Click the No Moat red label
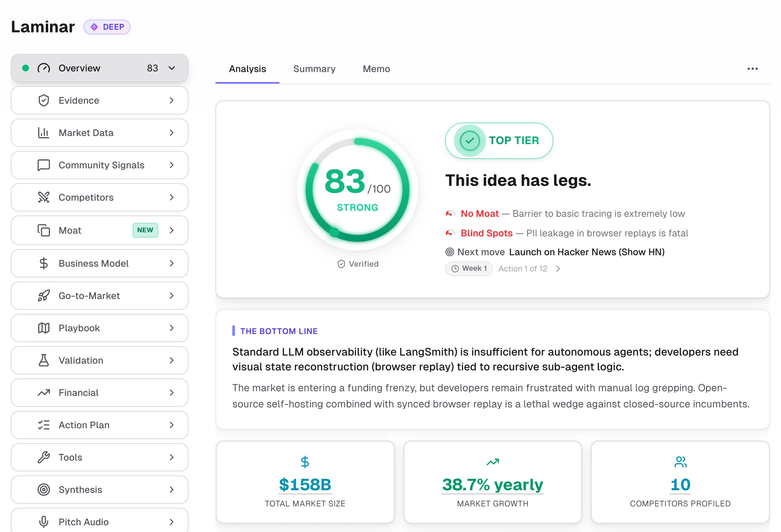The image size is (781, 532). point(480,213)
